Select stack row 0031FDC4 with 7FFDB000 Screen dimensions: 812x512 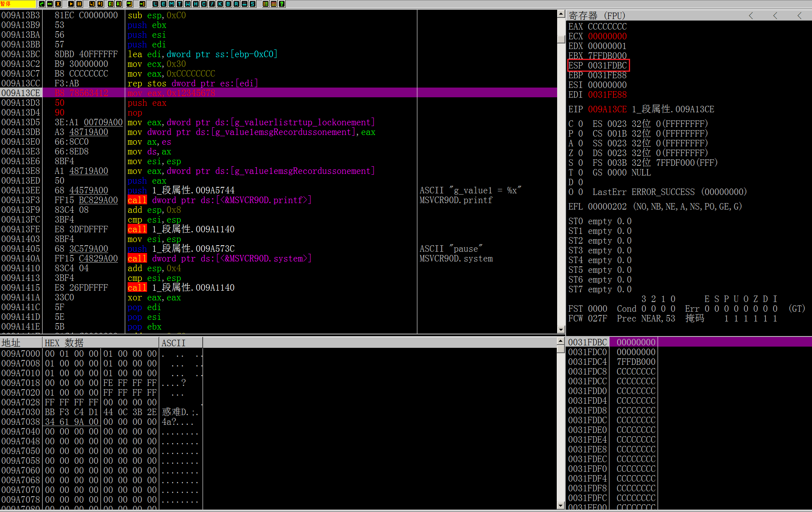(x=689, y=362)
